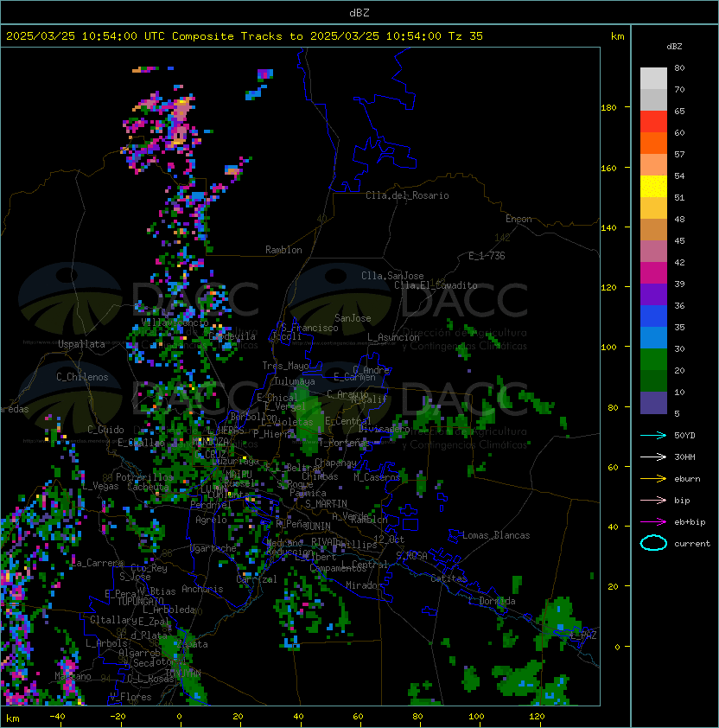The height and width of the screenshot is (728, 719).
Task: Click the Anchoris place label
Action: [x=202, y=589]
